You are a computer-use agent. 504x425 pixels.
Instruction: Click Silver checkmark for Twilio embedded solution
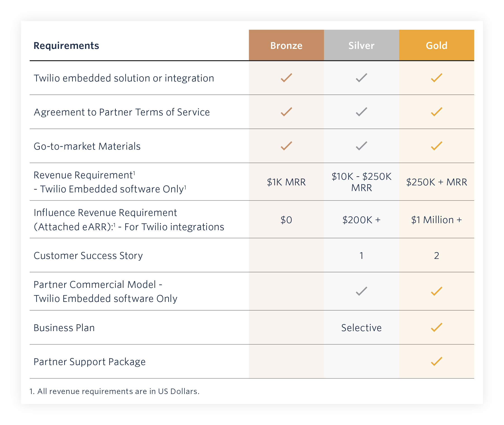click(361, 78)
